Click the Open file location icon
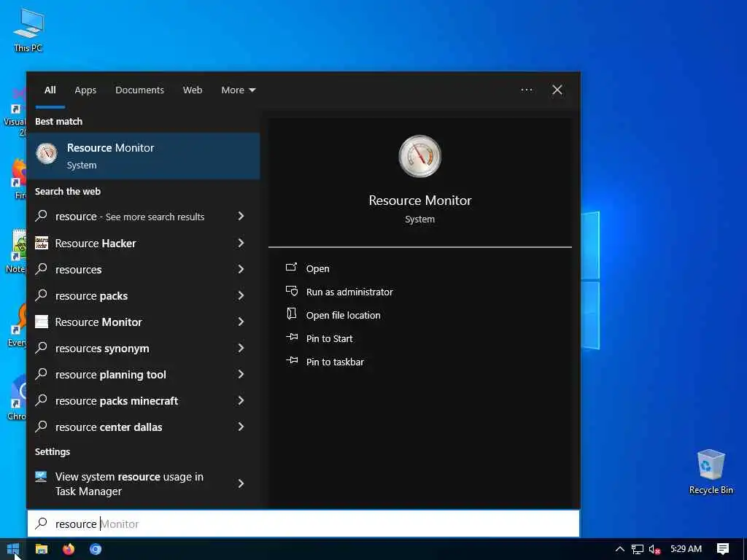 291,314
